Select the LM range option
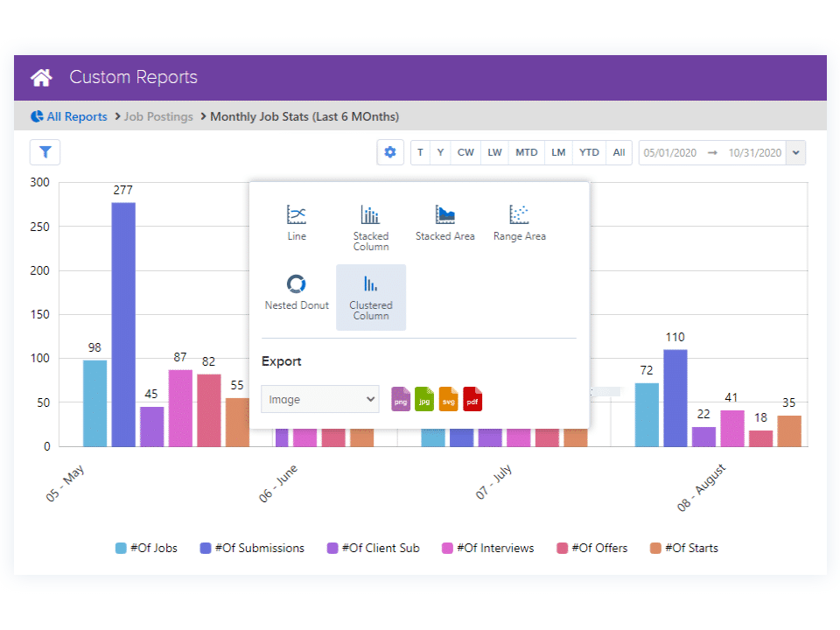 click(558, 152)
